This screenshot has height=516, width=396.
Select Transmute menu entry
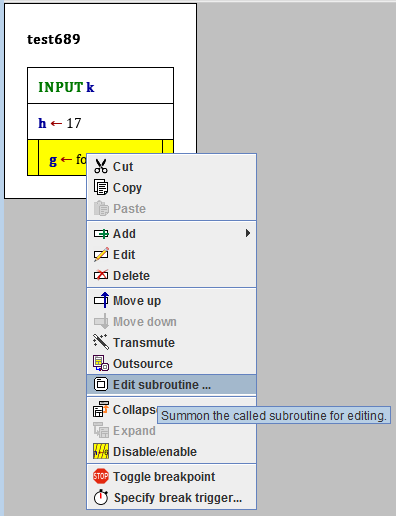pyautogui.click(x=171, y=342)
